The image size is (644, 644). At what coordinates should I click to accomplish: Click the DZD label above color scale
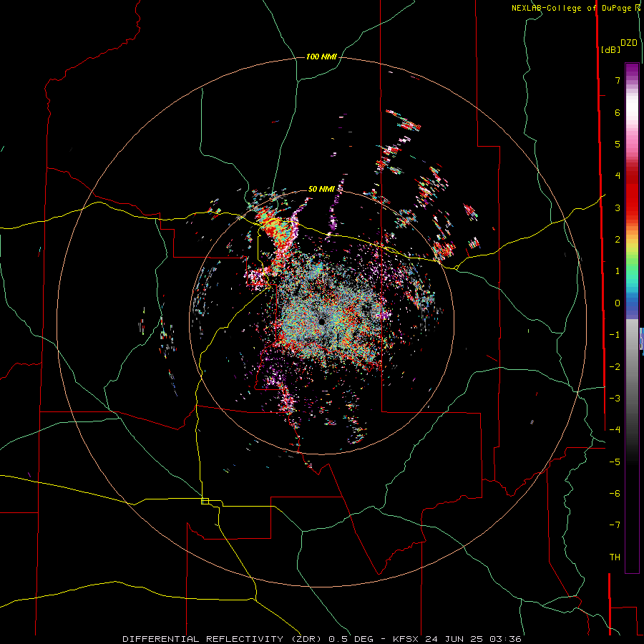click(x=629, y=43)
